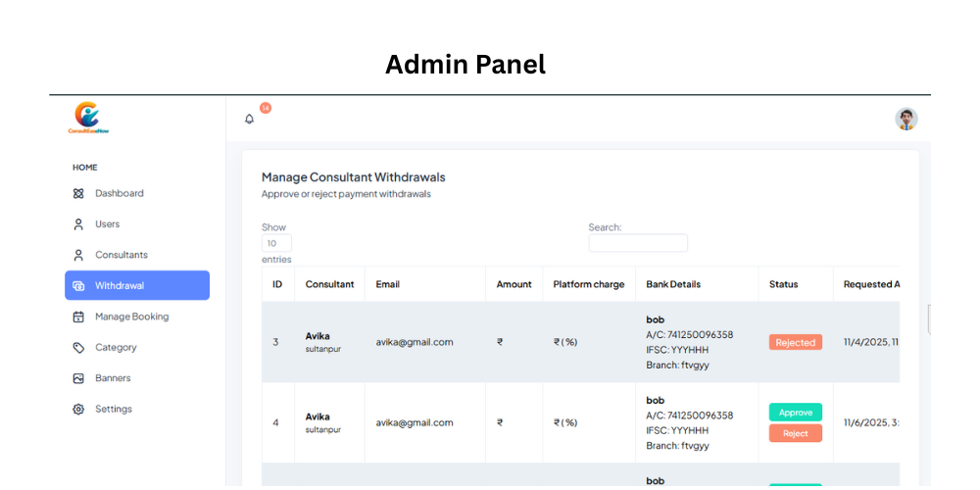Click the Users person icon
980x490 pixels.
pyautogui.click(x=78, y=223)
